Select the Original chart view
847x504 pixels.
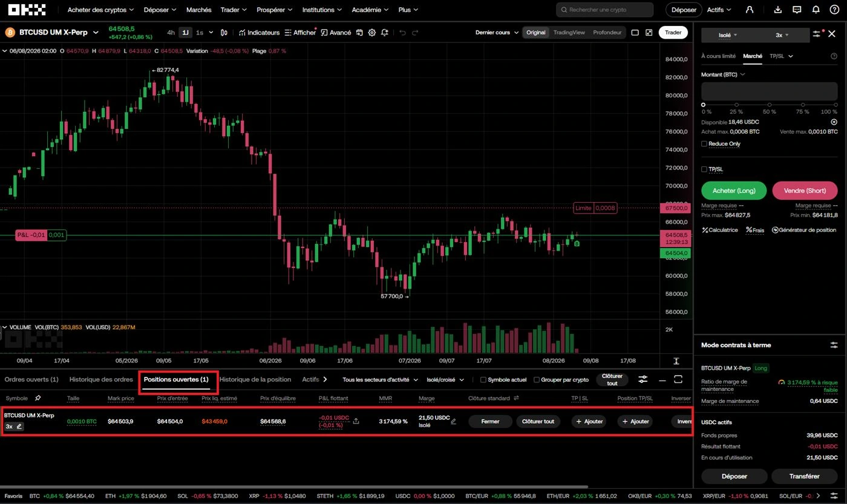(x=535, y=33)
